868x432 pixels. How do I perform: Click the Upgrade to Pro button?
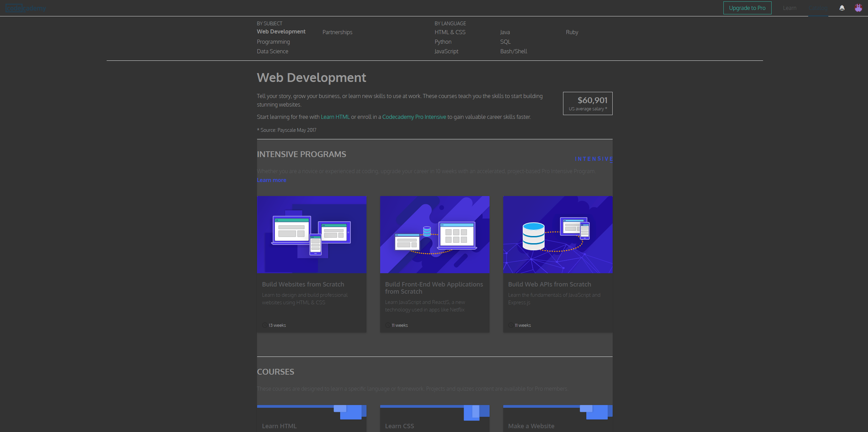click(x=747, y=8)
